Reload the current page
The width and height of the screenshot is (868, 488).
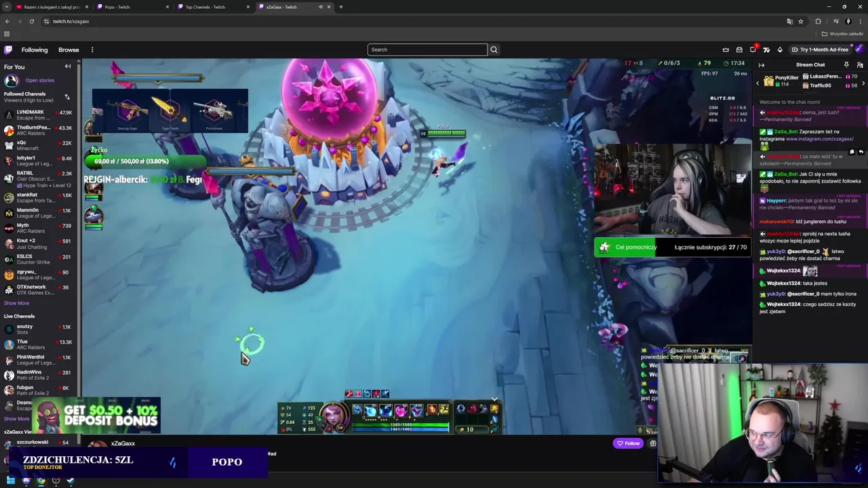click(x=31, y=21)
